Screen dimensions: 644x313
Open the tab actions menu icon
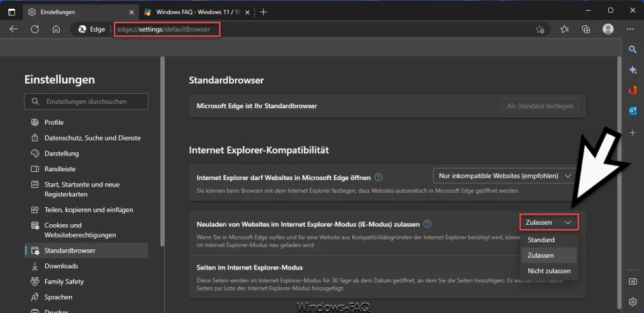pyautogui.click(x=11, y=12)
